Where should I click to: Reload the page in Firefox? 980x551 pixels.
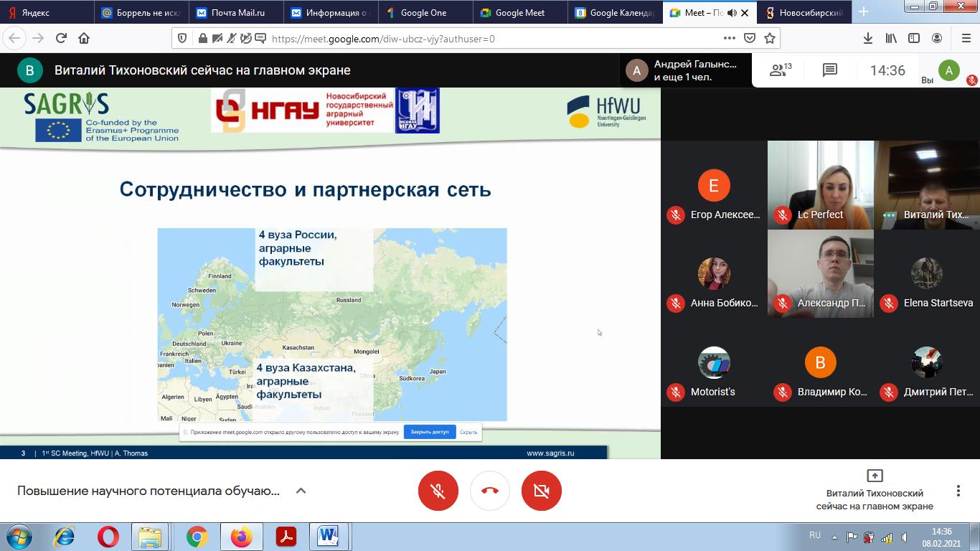(x=61, y=38)
